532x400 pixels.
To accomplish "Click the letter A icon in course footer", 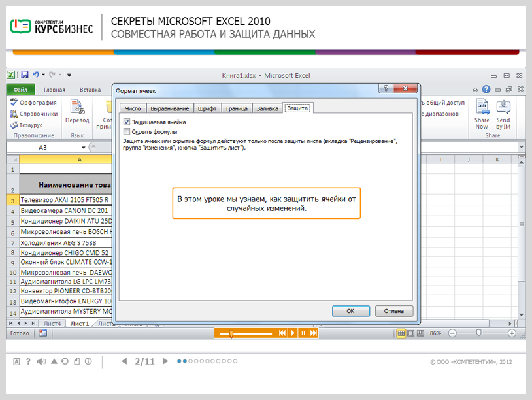I will click(x=16, y=361).
